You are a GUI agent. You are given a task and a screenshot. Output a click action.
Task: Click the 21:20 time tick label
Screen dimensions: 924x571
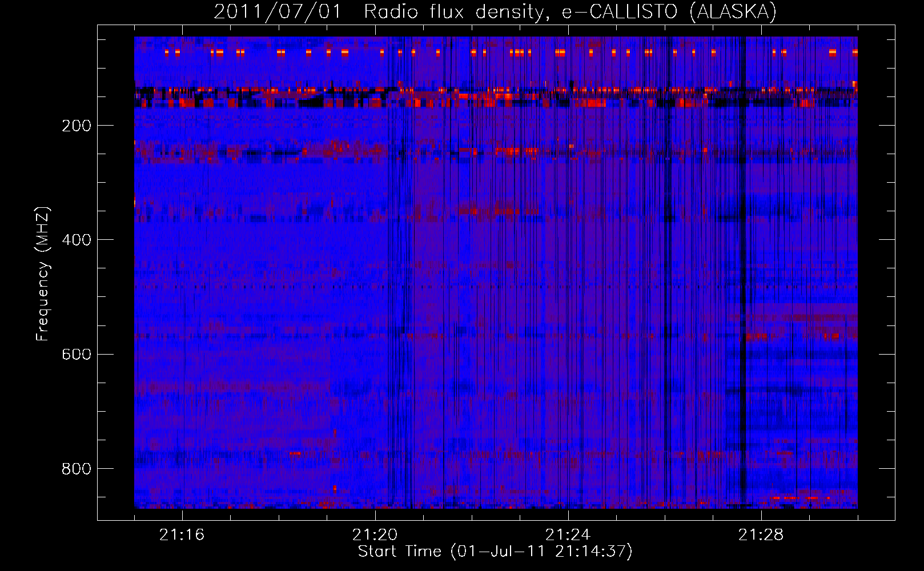pyautogui.click(x=375, y=534)
